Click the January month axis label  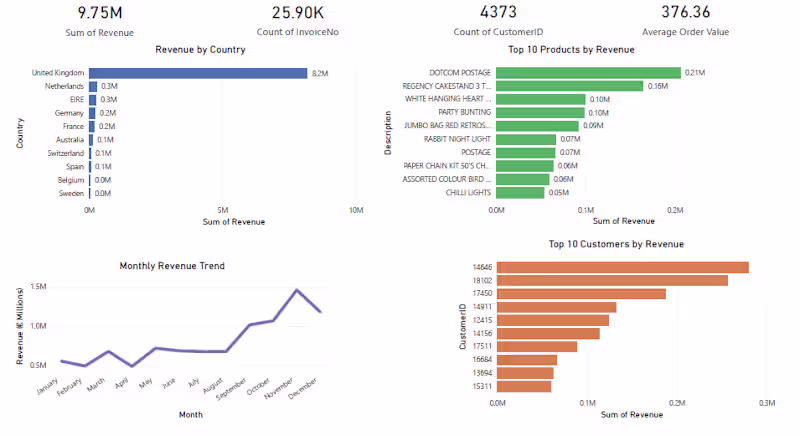pyautogui.click(x=47, y=387)
